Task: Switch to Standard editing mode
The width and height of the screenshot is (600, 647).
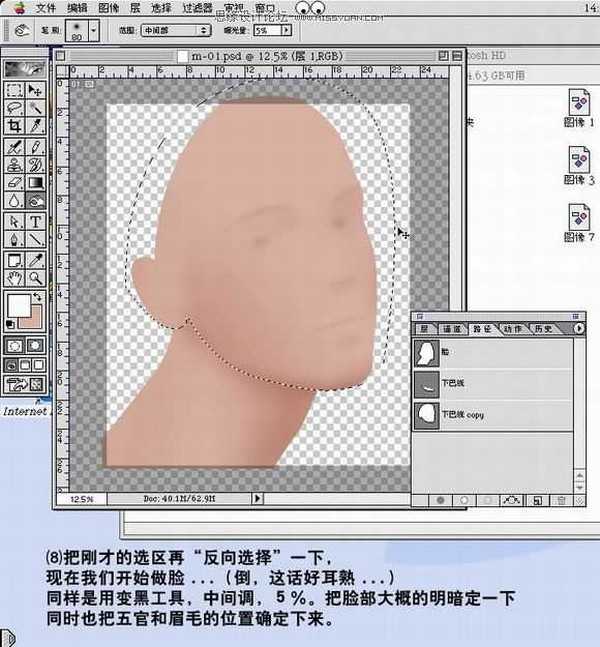Action: point(15,345)
